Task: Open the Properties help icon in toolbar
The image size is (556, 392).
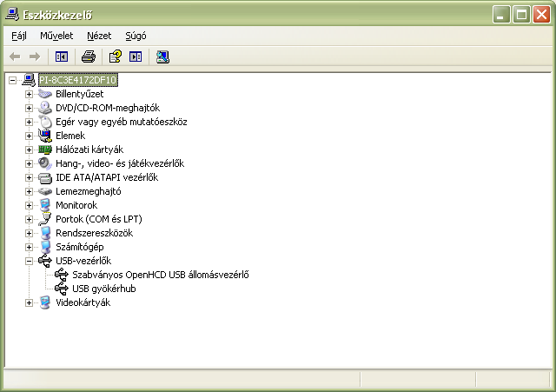Action: 116,56
